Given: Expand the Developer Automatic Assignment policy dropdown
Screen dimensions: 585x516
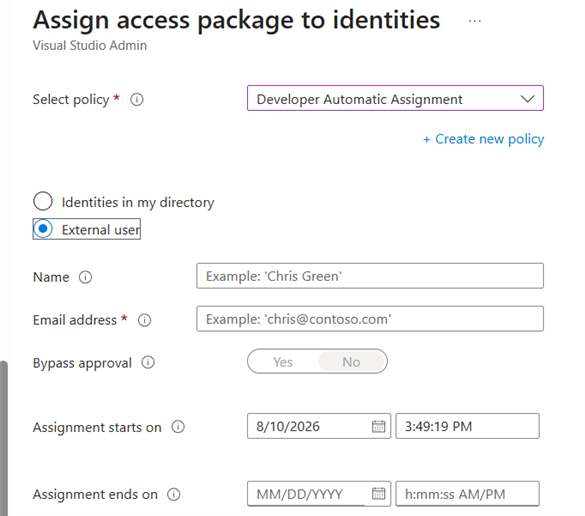Looking at the screenshot, I should tap(395, 98).
